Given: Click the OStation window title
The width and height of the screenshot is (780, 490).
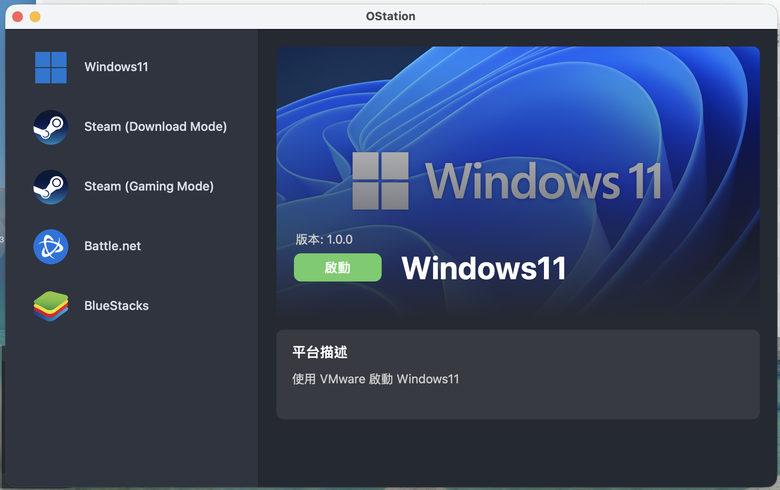Looking at the screenshot, I should 390,16.
